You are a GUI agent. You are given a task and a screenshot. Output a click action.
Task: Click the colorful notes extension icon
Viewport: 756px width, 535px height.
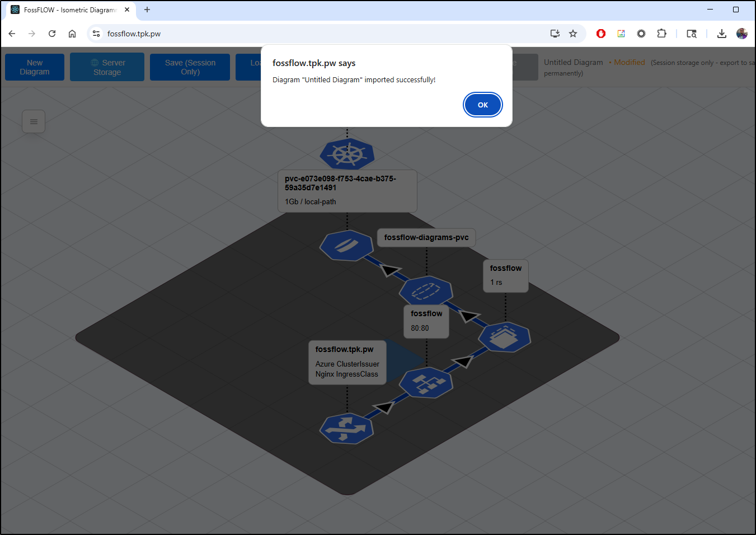coord(621,34)
